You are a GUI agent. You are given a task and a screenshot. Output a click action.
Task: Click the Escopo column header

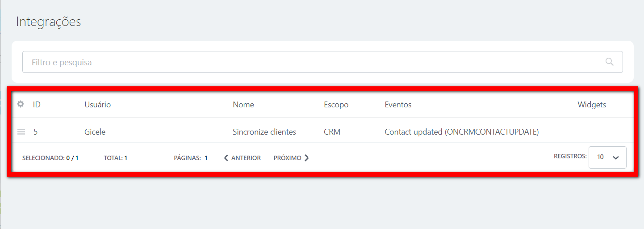point(336,105)
